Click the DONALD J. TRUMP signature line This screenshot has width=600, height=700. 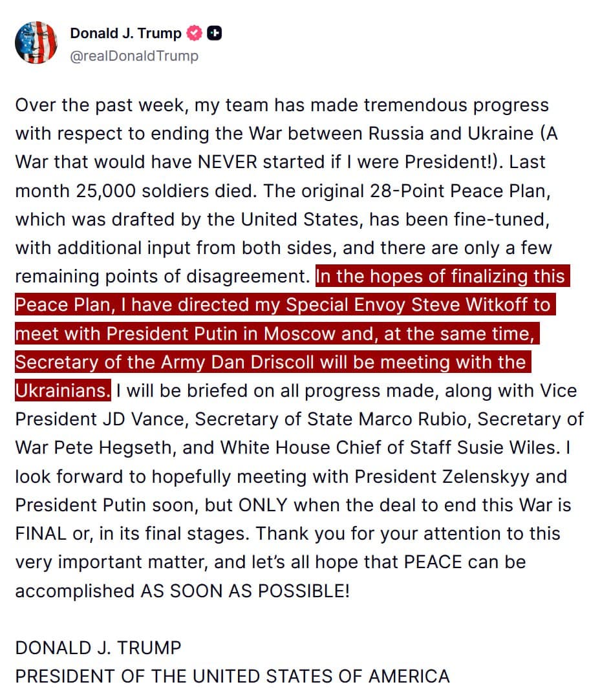(98, 648)
